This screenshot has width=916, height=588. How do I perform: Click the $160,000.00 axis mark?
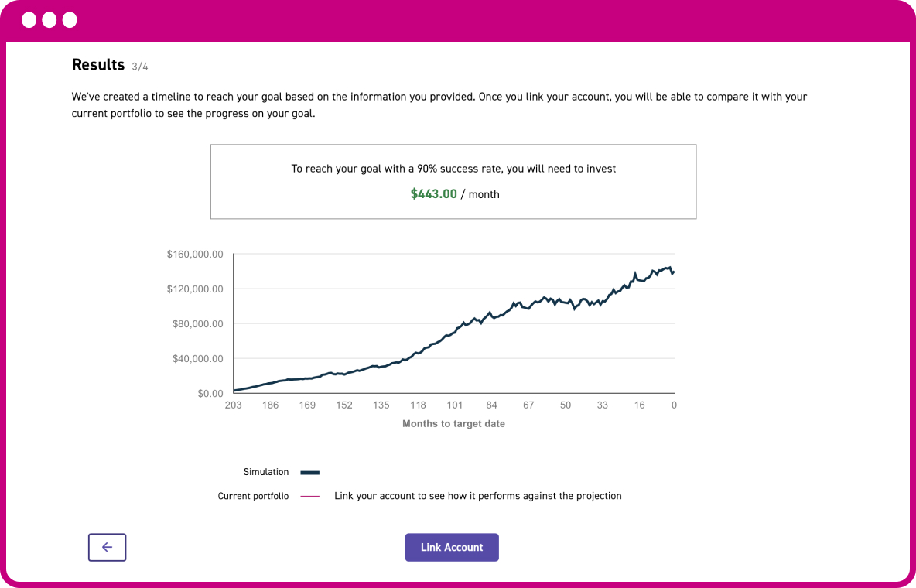(196, 254)
